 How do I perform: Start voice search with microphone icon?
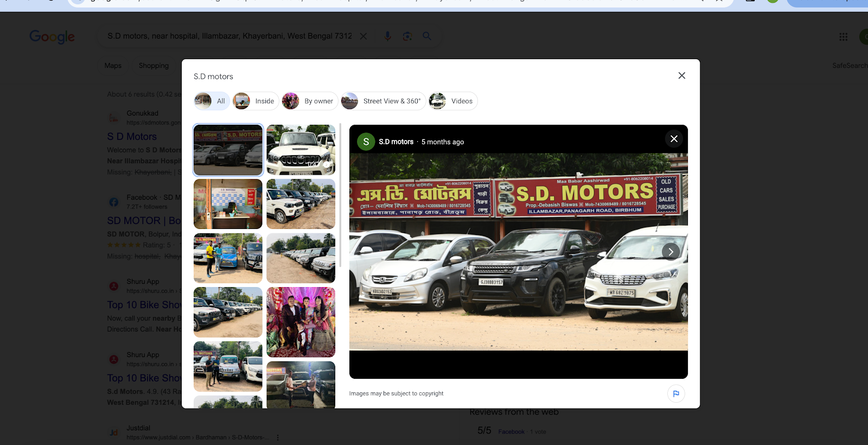point(387,36)
